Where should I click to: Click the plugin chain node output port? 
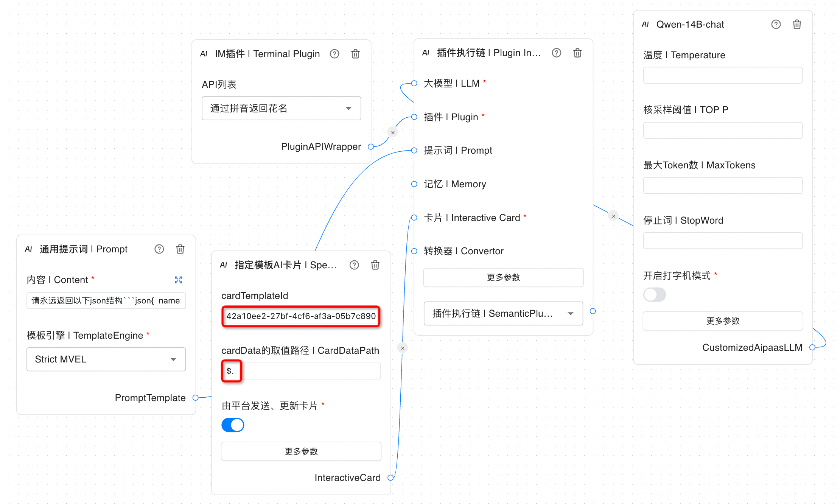tap(593, 311)
